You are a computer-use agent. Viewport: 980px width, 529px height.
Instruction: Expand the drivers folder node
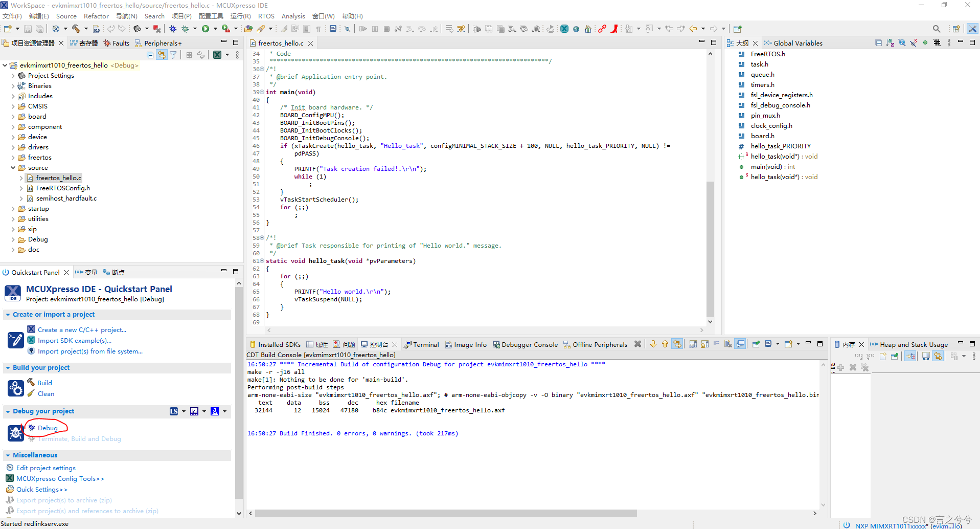13,147
